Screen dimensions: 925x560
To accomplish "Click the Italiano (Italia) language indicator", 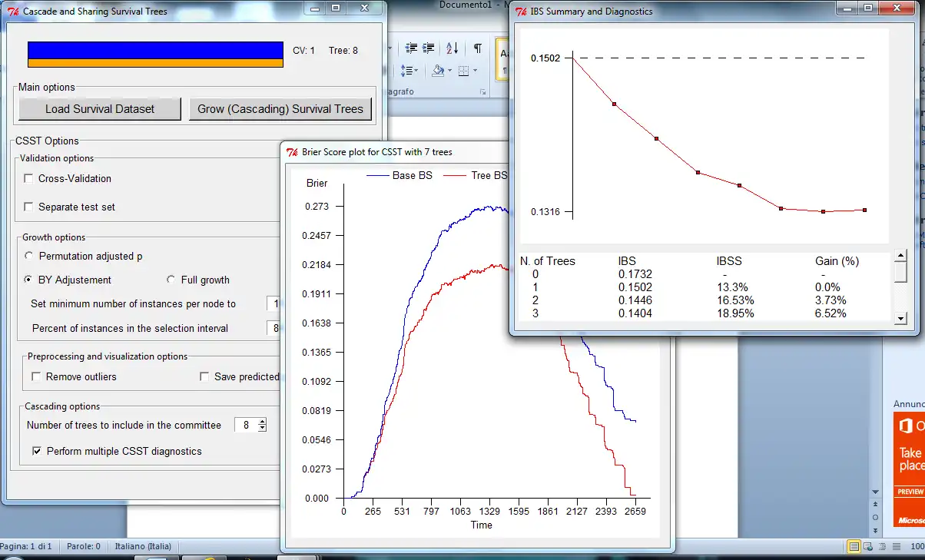I will pyautogui.click(x=143, y=547).
